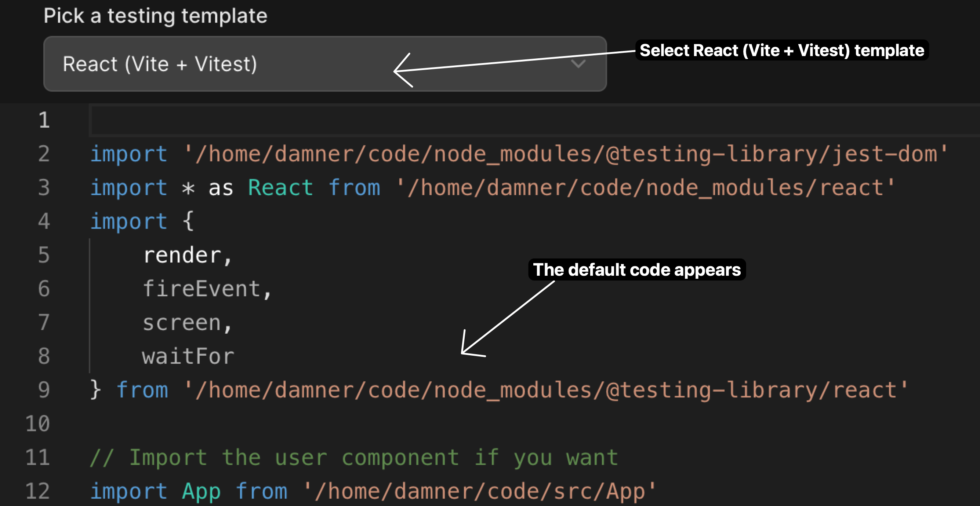Click the opening brace on line 4
Viewport: 980px width, 506px height.
pos(188,221)
